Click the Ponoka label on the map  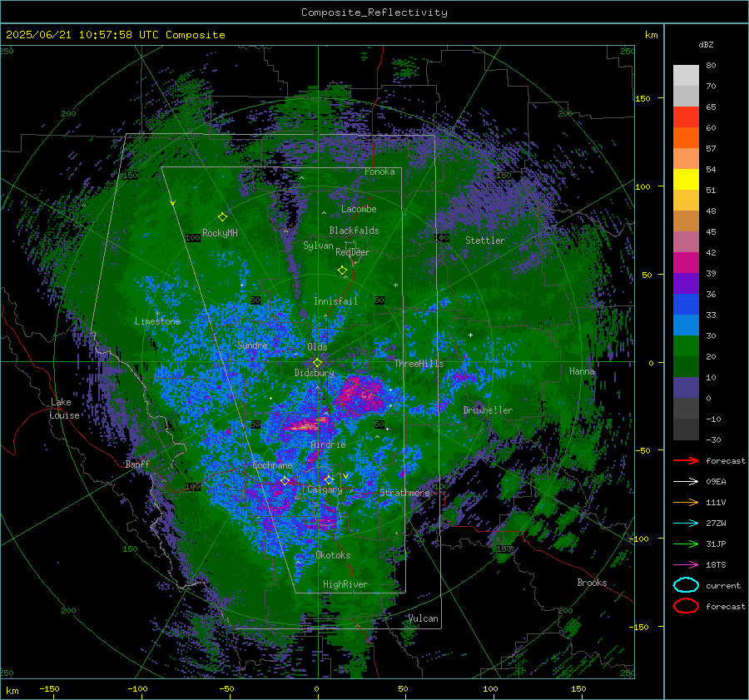pyautogui.click(x=379, y=171)
